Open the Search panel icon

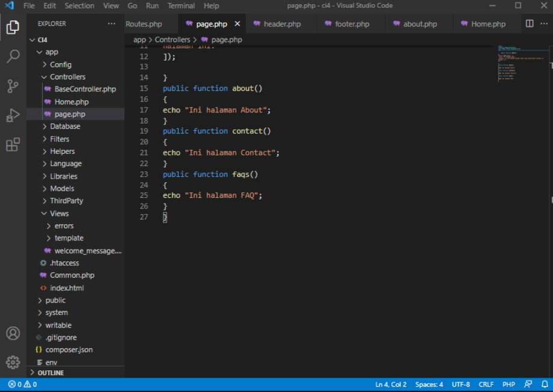(x=13, y=56)
